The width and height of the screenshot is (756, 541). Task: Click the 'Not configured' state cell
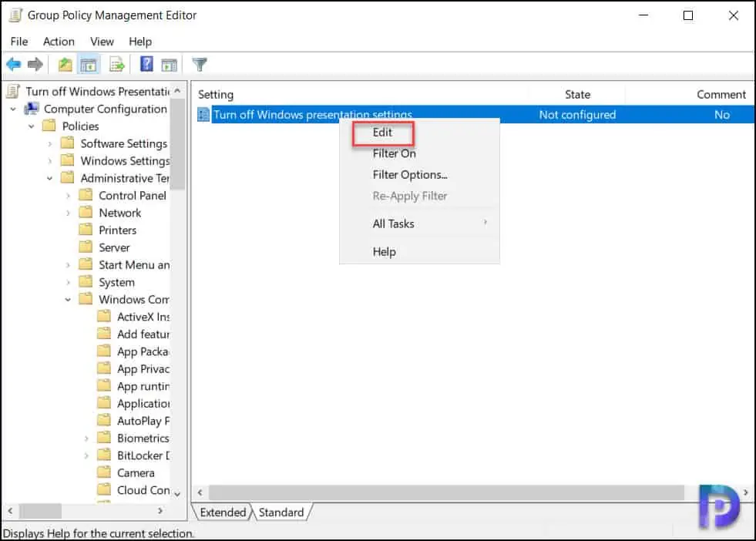(577, 115)
